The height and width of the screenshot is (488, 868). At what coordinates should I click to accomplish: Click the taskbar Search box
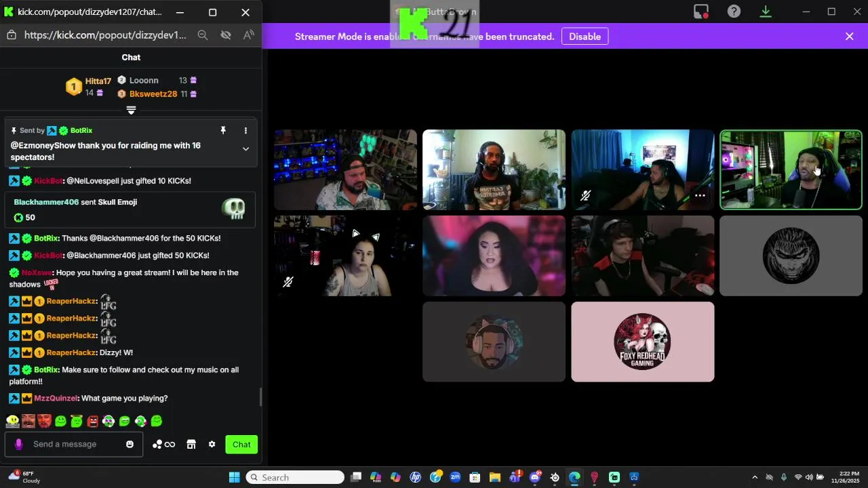pos(295,477)
